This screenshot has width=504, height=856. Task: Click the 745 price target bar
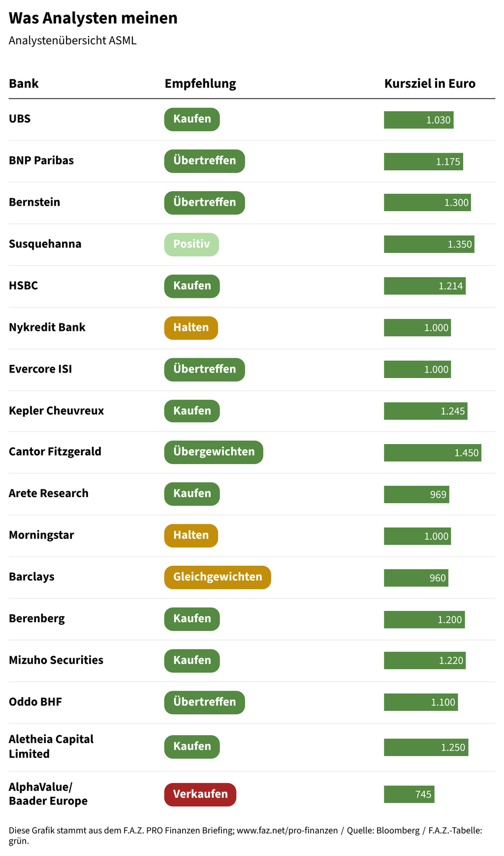coord(409,794)
